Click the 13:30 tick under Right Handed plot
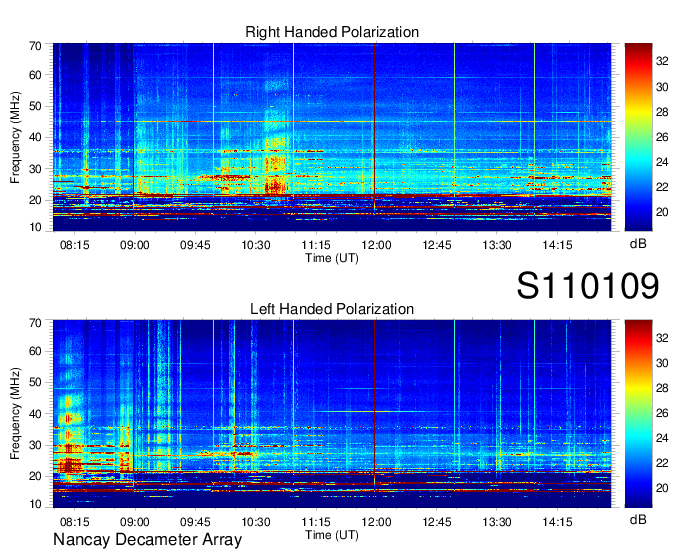 497,245
